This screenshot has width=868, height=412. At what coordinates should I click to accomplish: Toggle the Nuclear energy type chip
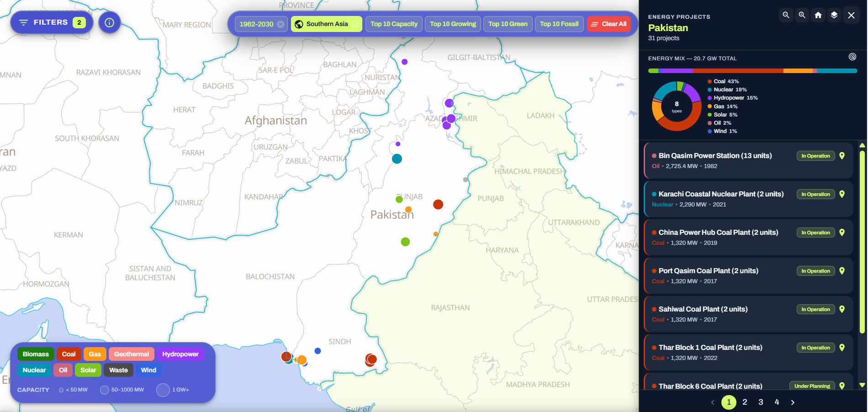pos(34,370)
